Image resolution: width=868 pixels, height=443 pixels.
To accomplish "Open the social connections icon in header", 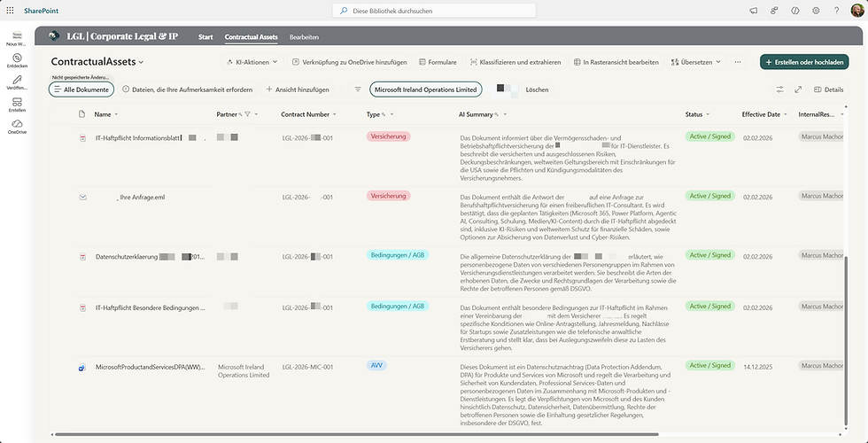I will (774, 11).
